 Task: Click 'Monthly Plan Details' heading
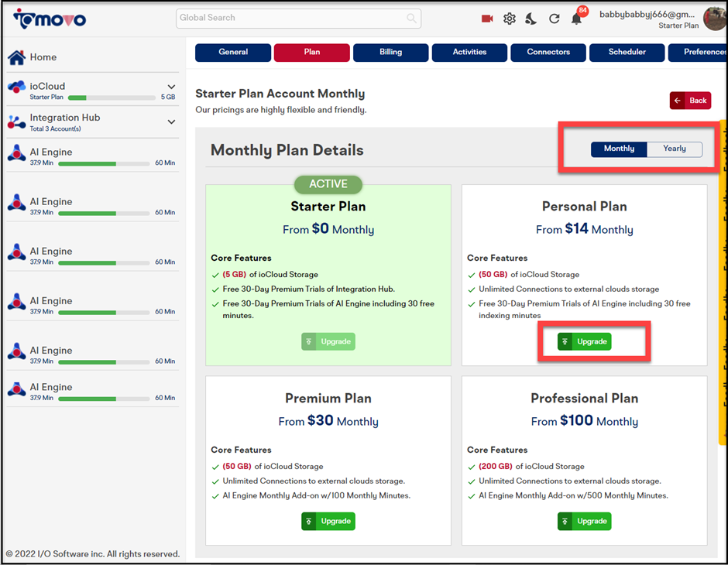point(287,150)
